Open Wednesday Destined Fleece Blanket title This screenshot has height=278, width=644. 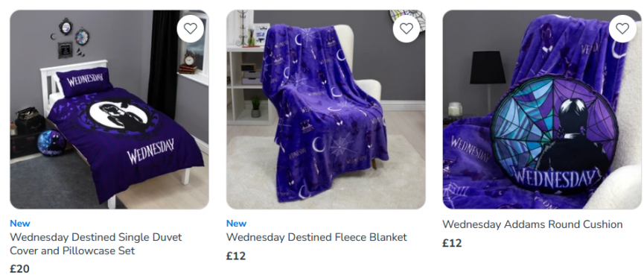click(x=316, y=237)
